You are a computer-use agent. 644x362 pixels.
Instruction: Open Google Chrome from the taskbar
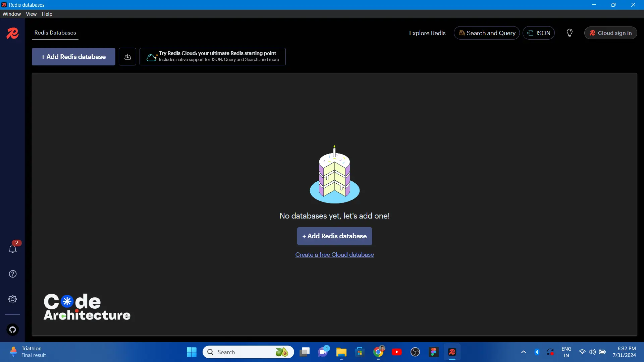(x=378, y=352)
